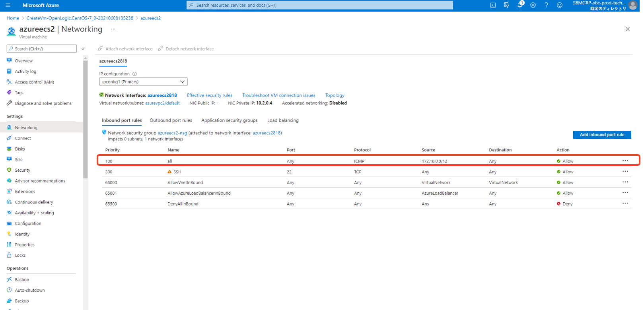Switch to Application security groups tab
This screenshot has width=644, height=310.
(229, 120)
